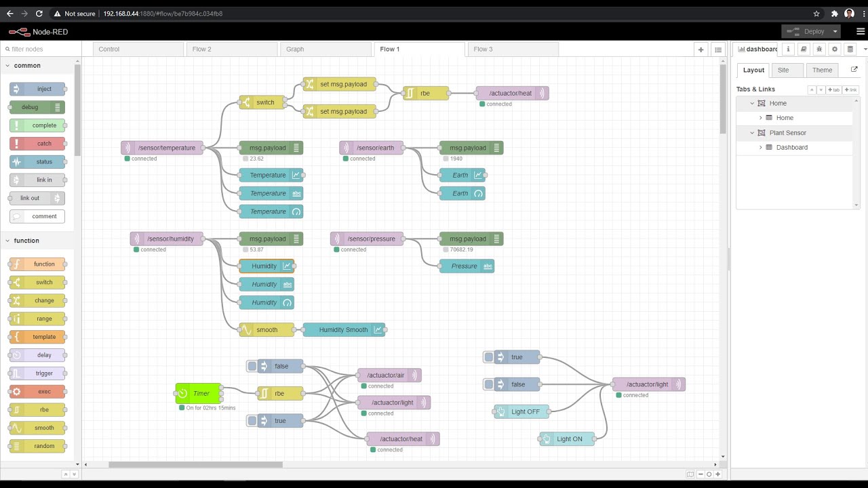Select the template node in the palette
Screen dimensions: 868x488
coord(38,337)
